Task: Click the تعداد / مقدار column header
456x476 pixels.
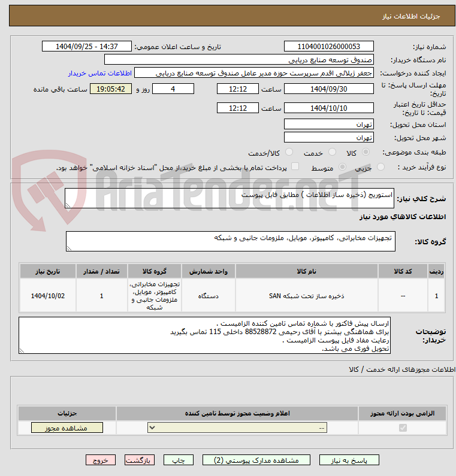Action: click(102, 271)
